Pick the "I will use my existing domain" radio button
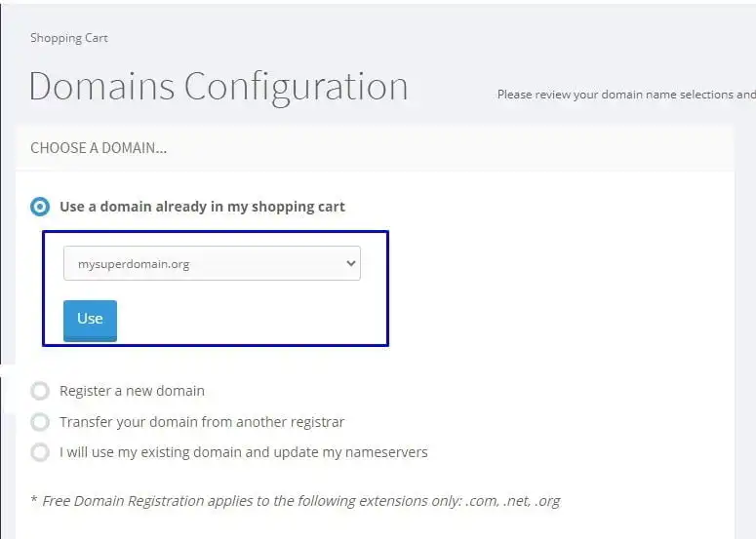This screenshot has height=539, width=756. click(40, 452)
